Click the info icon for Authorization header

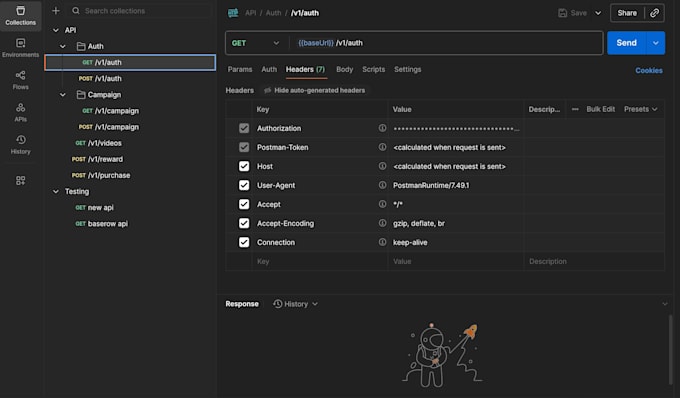pyautogui.click(x=382, y=128)
